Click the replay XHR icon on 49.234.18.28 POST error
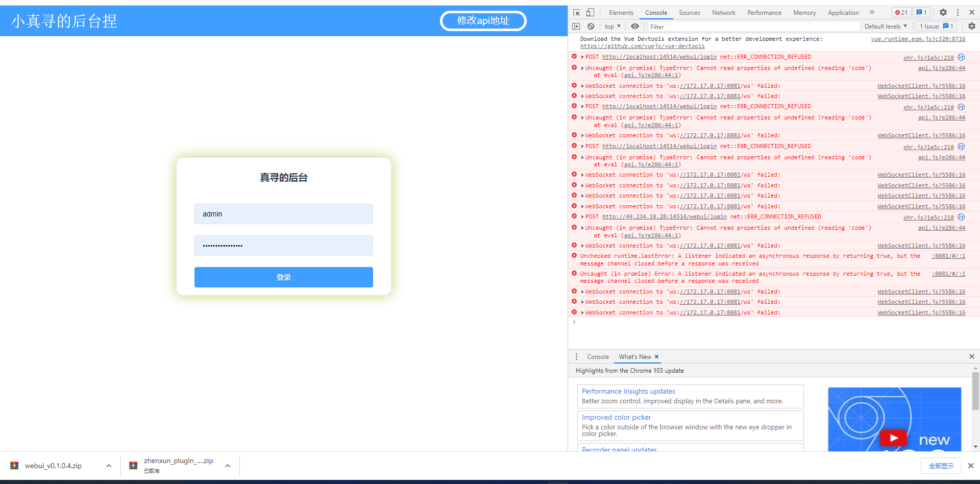 coord(961,217)
